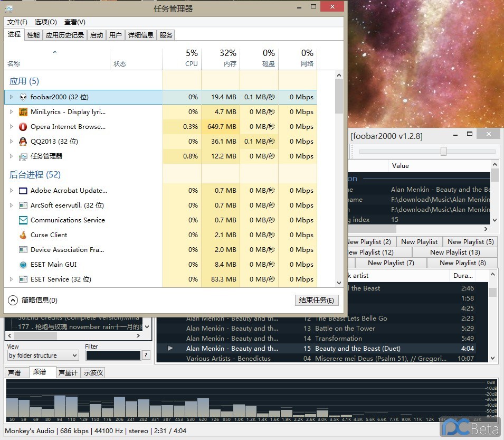504x440 pixels.
Task: Click the foobar2000 seek bar slider thumb
Action: pos(443,151)
